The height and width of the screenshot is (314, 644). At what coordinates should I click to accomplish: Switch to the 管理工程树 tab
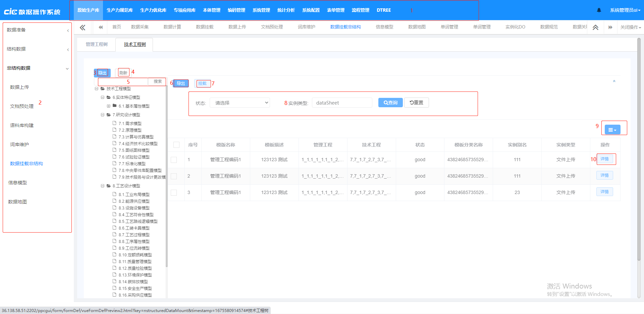pos(97,44)
